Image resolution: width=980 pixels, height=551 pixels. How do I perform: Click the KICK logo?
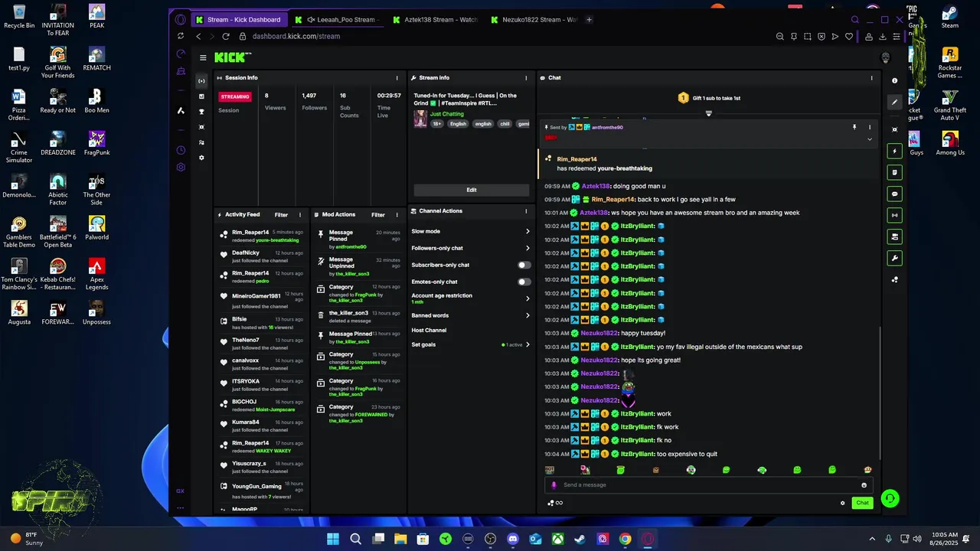[232, 57]
